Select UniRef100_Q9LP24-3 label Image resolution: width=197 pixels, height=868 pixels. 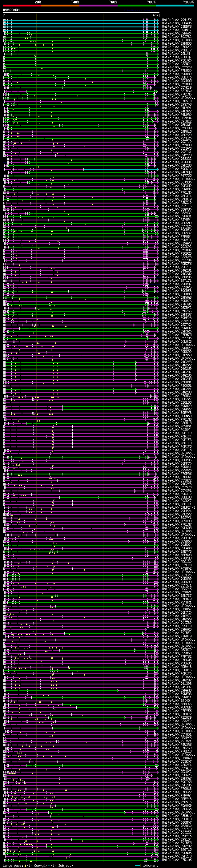pyautogui.click(x=179, y=507)
